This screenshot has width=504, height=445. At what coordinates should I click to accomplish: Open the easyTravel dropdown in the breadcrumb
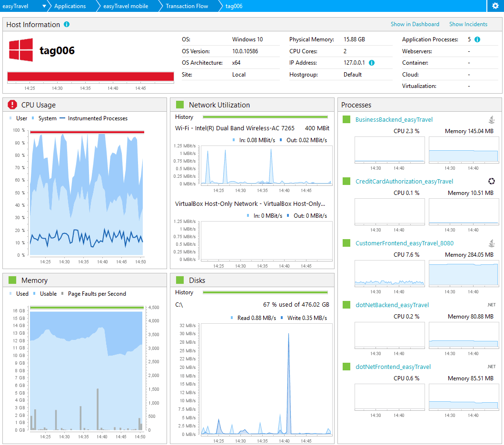(44, 6)
